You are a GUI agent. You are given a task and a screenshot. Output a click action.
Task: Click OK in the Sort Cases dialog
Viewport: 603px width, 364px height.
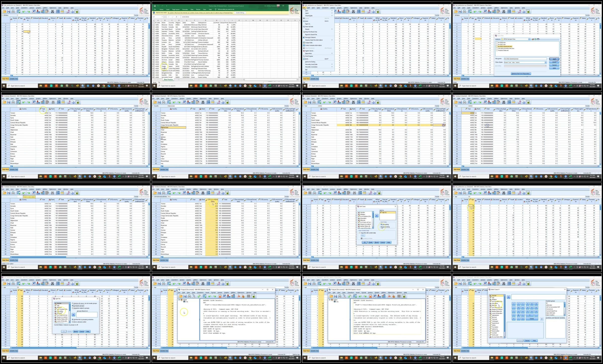(x=365, y=242)
